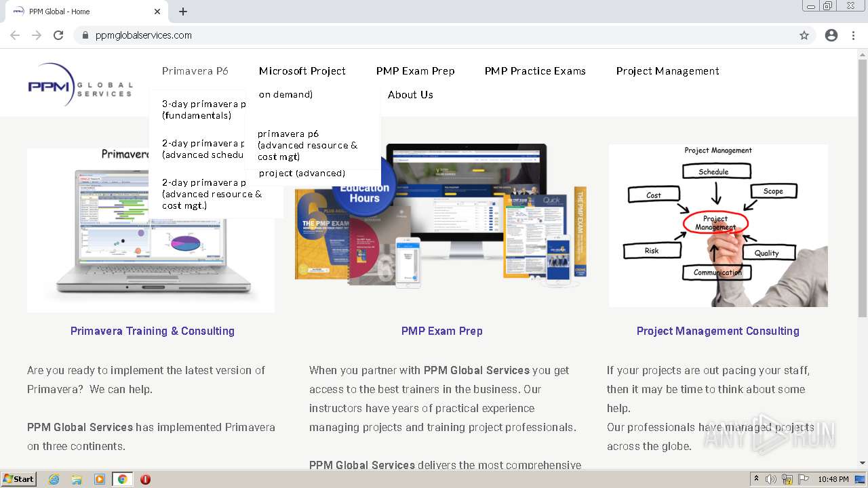
Task: Select 2-day advanced resource & cost mgt. course
Action: click(212, 194)
